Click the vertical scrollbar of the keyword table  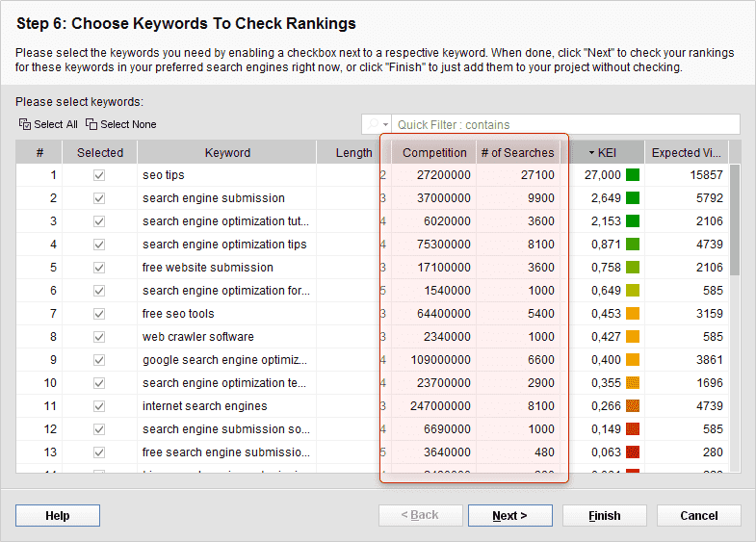[735, 221]
